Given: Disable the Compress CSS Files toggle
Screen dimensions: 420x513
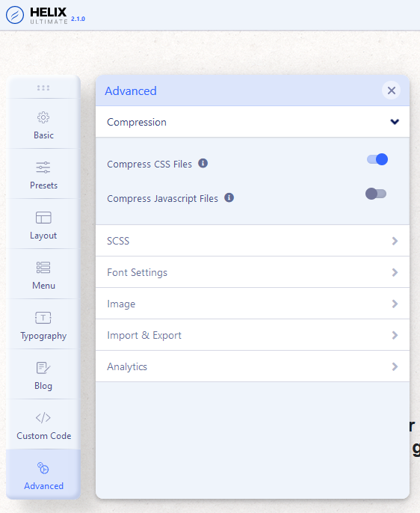Looking at the screenshot, I should click(x=377, y=159).
